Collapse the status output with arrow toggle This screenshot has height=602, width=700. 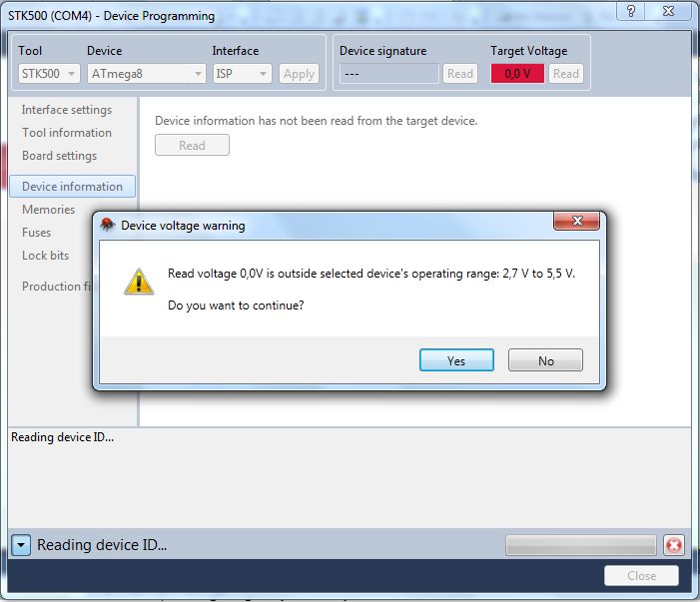pyautogui.click(x=21, y=545)
